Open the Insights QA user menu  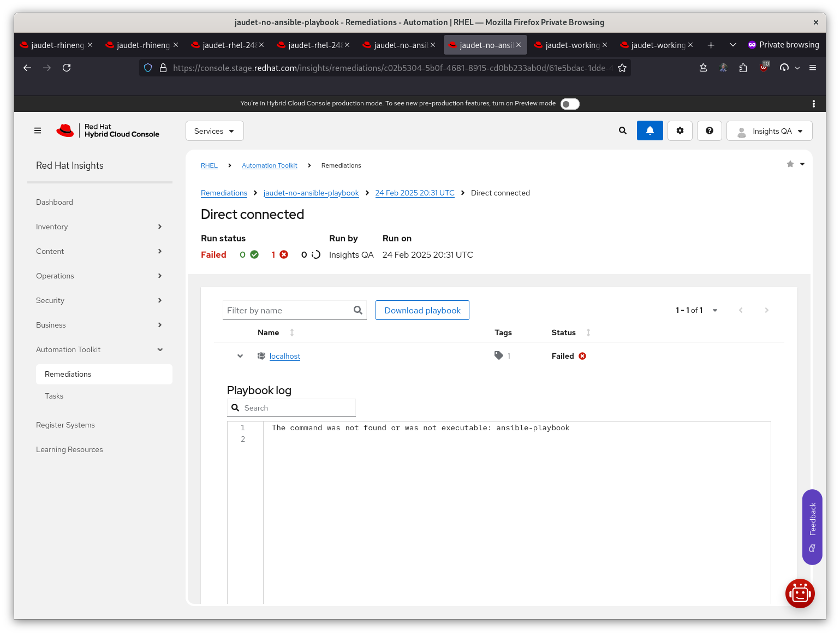coord(770,131)
